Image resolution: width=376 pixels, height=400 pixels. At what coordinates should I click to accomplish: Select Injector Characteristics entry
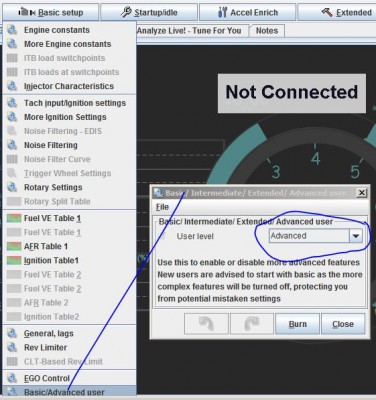pos(69,86)
